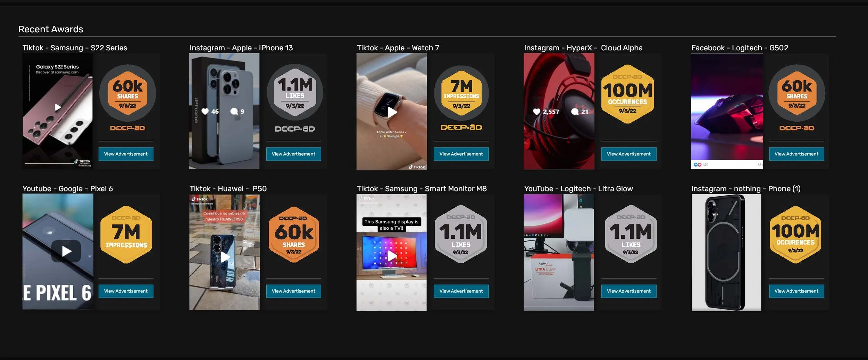The height and width of the screenshot is (360, 868).
Task: Open the HyperX Cloud Alpha headset thumbnail
Action: tap(559, 111)
